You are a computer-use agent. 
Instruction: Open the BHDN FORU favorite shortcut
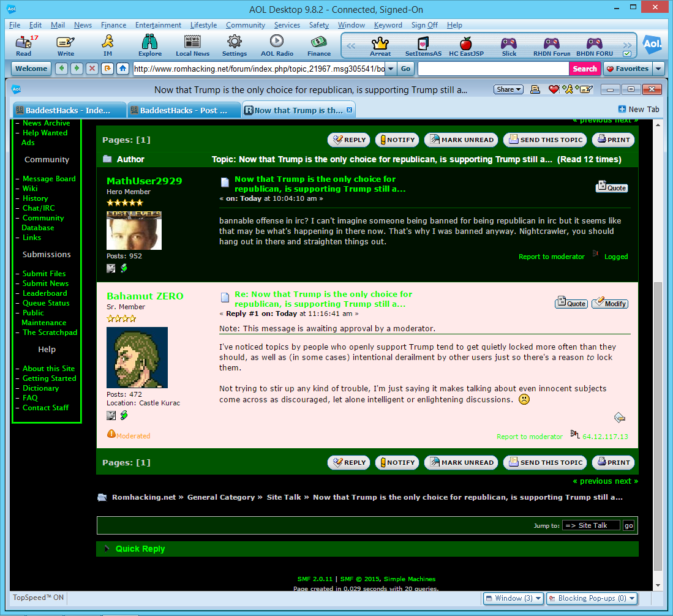point(595,46)
